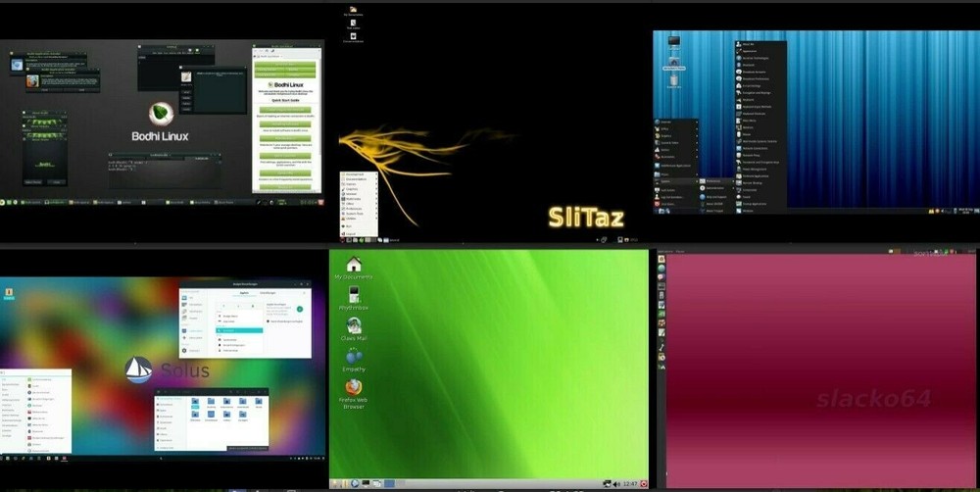The height and width of the screenshot is (492, 980).
Task: Open Preferences in the SliTaz menu
Action: tap(360, 209)
